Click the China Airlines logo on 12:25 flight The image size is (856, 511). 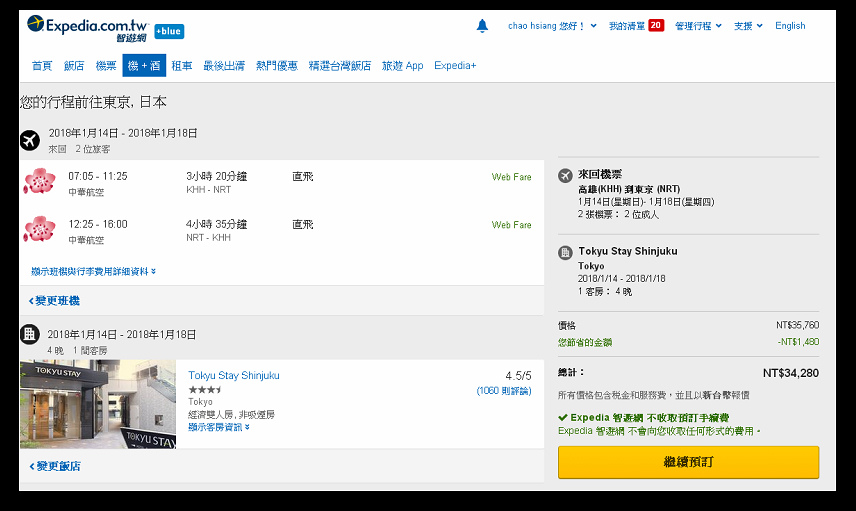[40, 230]
